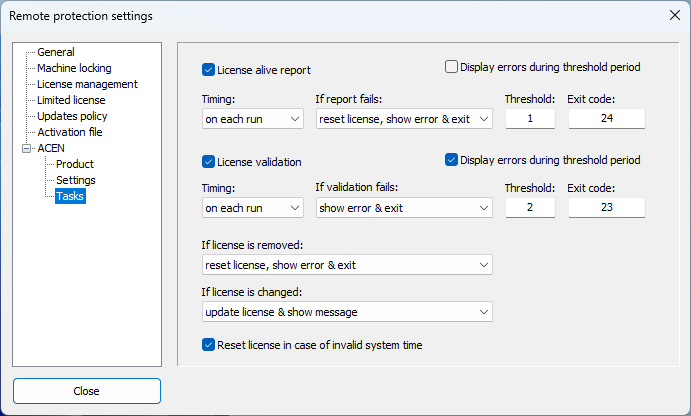Uncheck Reset license on invalid system time
The image size is (691, 416).
[x=208, y=345]
